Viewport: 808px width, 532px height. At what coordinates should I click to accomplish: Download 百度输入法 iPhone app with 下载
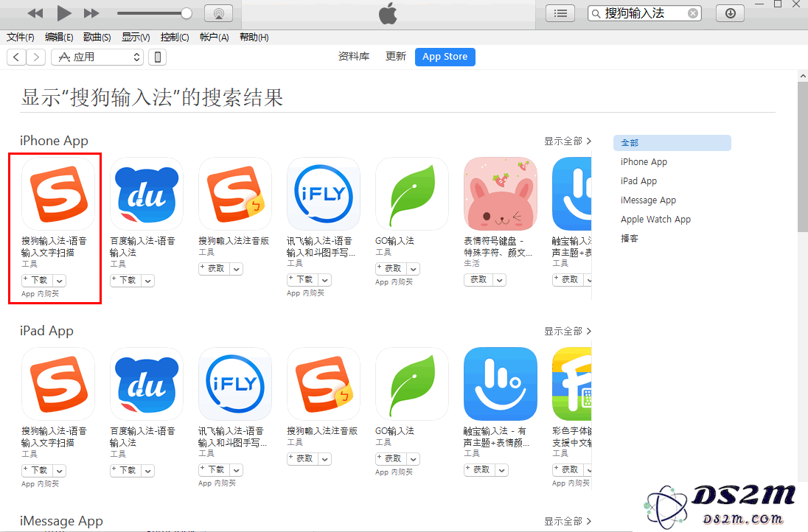coord(125,280)
